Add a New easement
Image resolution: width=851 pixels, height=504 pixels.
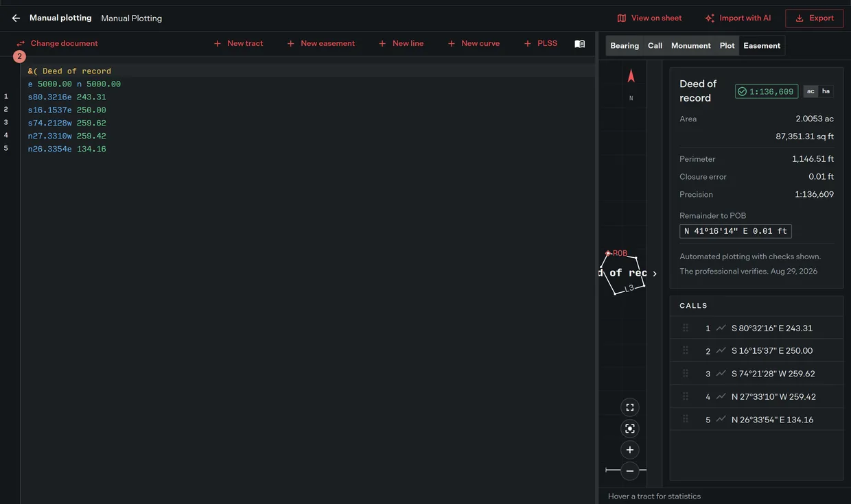(x=320, y=43)
